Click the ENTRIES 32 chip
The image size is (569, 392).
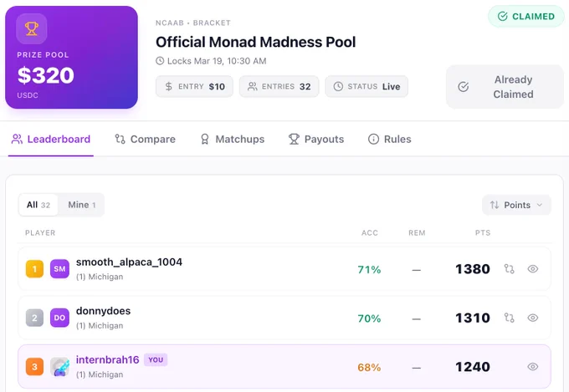point(279,86)
